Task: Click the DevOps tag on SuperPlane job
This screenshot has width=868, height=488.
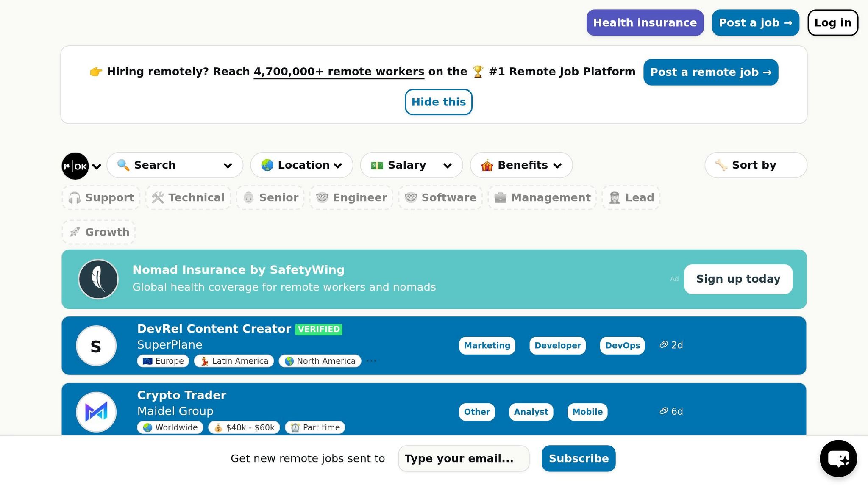Action: 623,345
